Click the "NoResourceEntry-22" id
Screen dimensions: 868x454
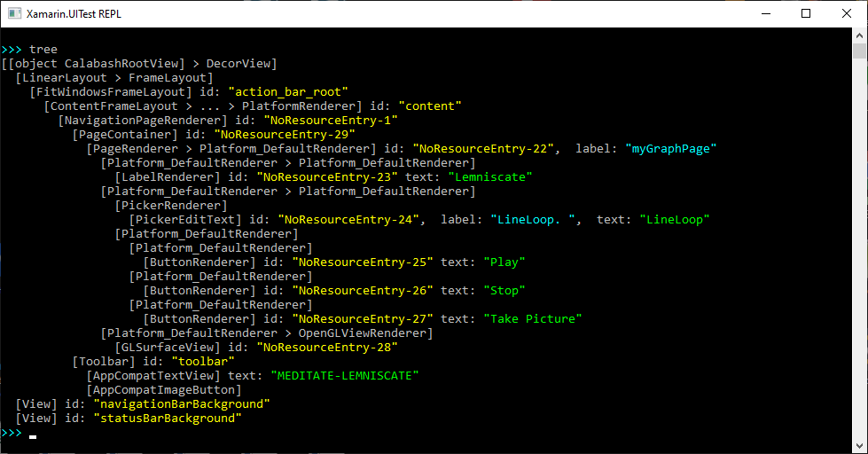point(483,149)
